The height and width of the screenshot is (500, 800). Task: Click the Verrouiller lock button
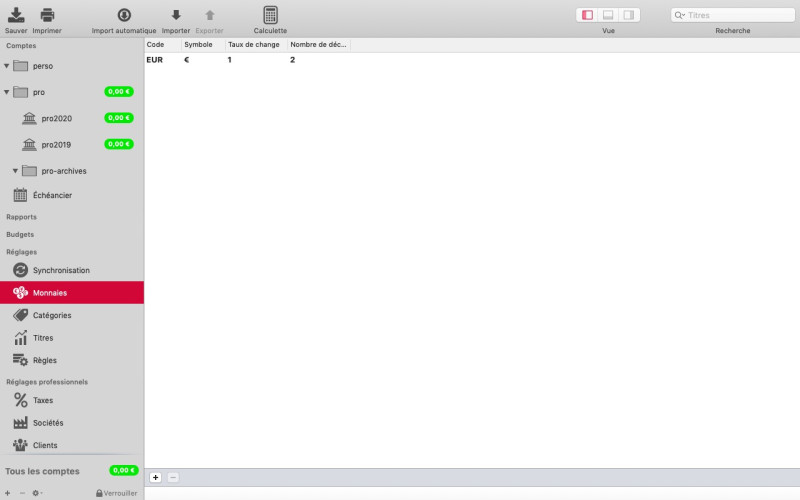coord(116,493)
